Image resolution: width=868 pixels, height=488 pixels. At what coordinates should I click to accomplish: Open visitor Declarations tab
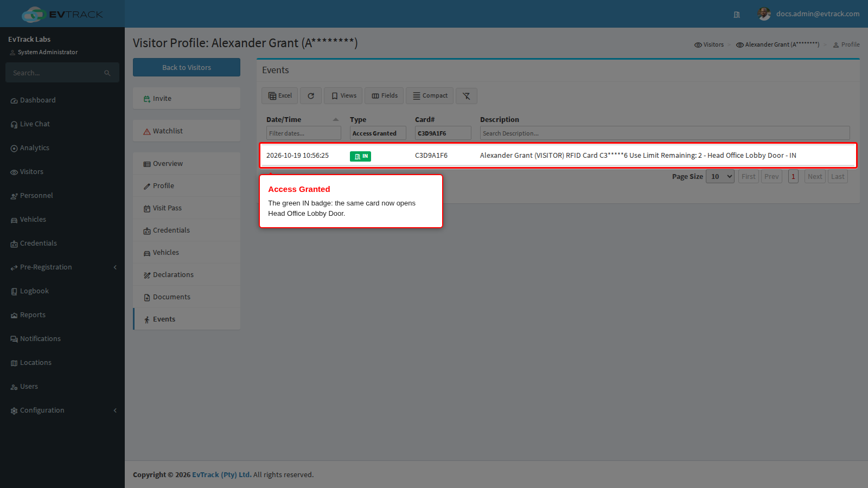click(x=187, y=275)
